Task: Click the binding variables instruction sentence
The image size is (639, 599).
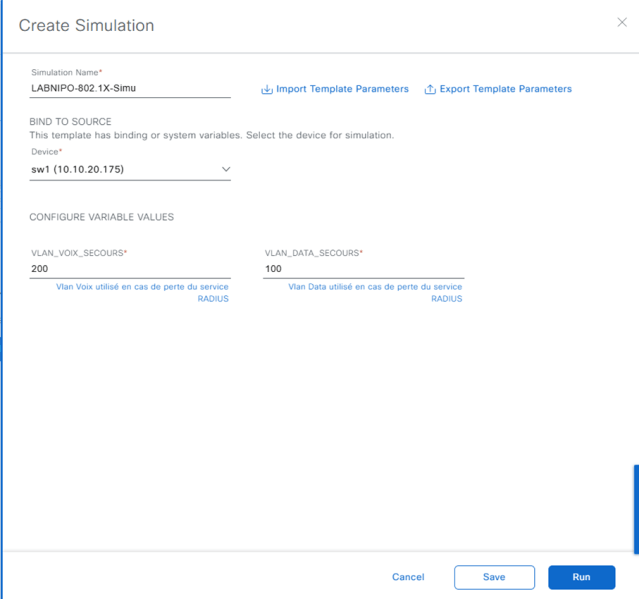Action: pyautogui.click(x=211, y=135)
